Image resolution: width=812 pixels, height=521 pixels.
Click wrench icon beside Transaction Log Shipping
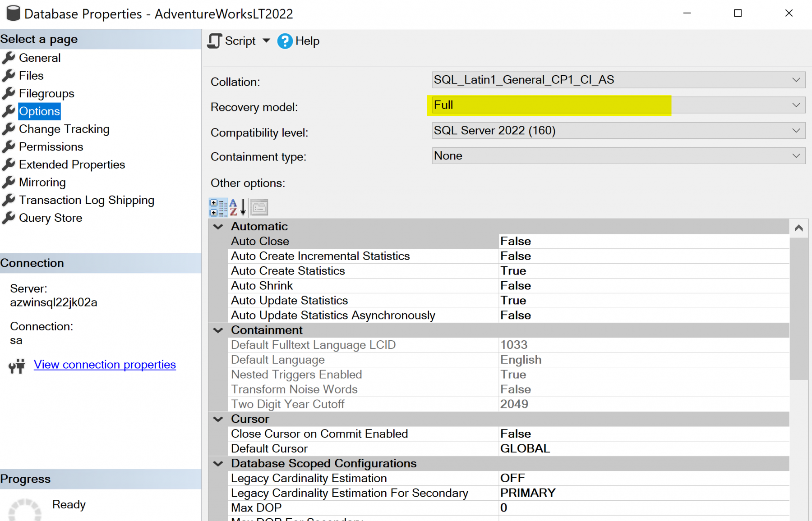click(9, 200)
